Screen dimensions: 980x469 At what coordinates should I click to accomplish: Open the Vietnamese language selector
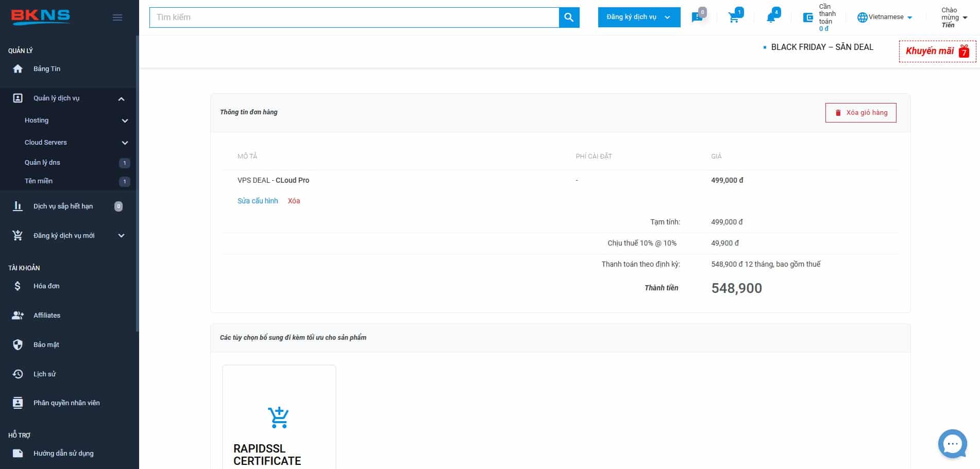point(885,17)
